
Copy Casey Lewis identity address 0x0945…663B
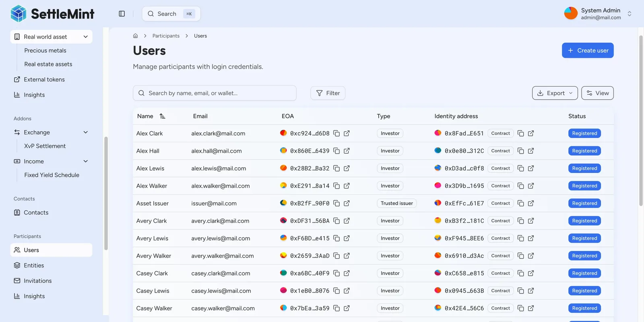pyautogui.click(x=520, y=291)
